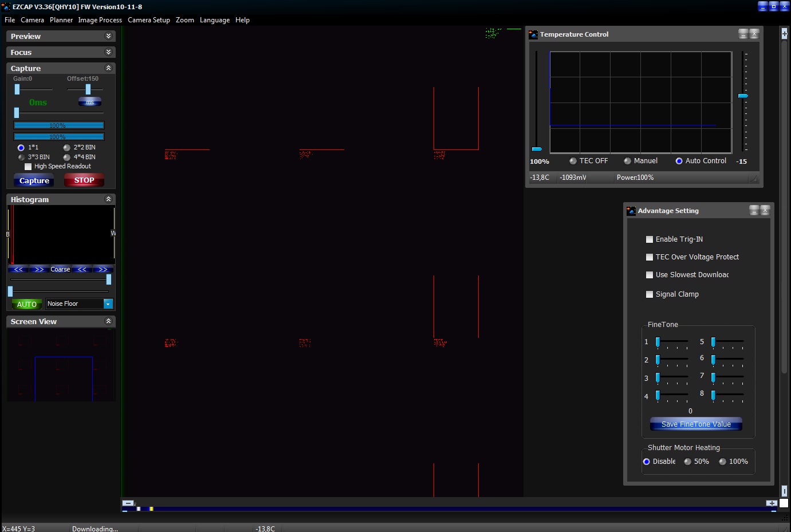Image resolution: width=791 pixels, height=532 pixels.
Task: Click first histogram shift-left arrows button
Action: pos(18,269)
